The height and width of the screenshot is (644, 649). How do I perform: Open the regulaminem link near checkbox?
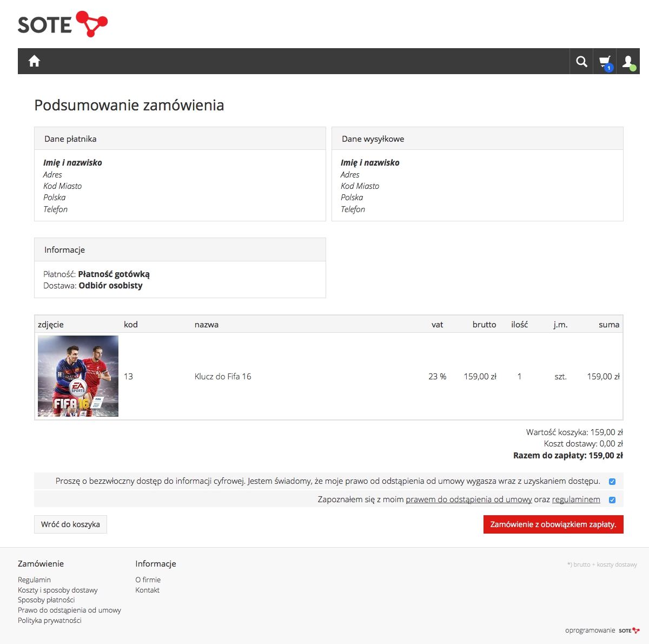575,500
